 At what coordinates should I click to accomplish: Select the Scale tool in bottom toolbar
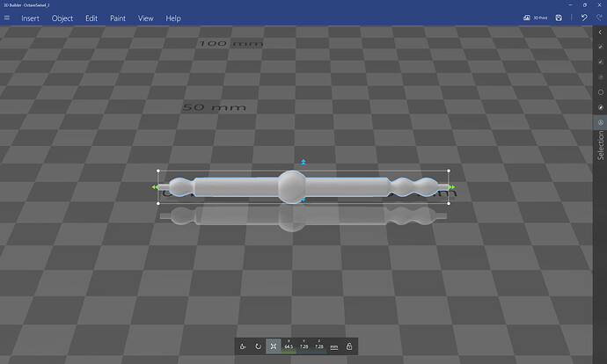274,346
